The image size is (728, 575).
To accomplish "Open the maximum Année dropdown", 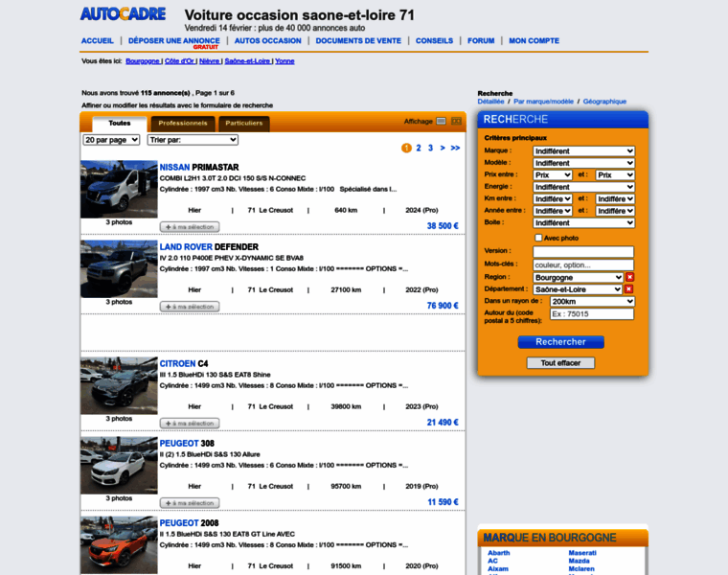I will point(615,211).
